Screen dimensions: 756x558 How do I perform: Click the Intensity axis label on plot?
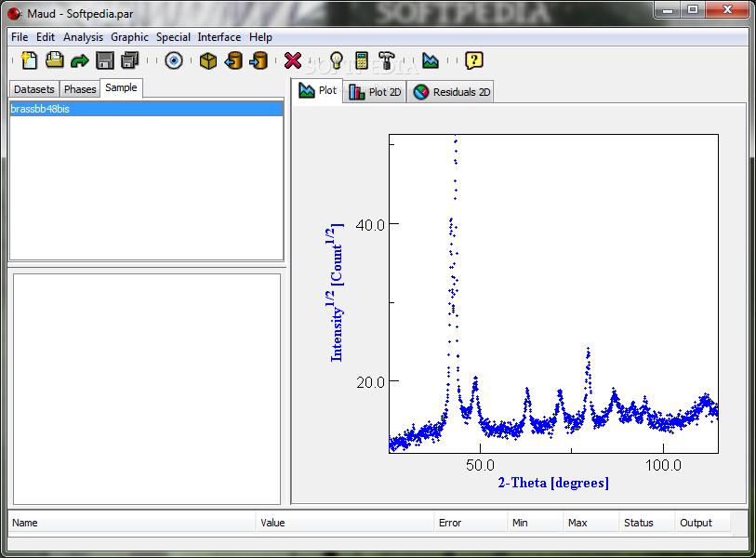(x=336, y=293)
